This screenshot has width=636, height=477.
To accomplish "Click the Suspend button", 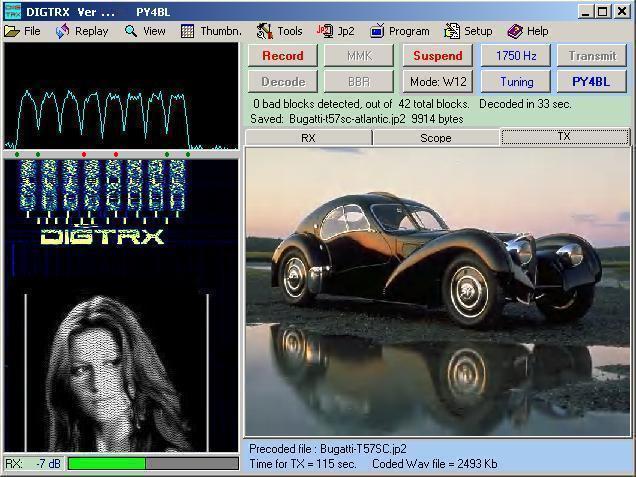I will (x=438, y=56).
